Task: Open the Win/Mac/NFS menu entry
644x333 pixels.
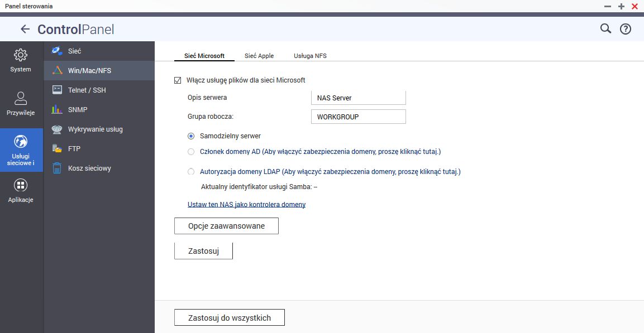Action: [99, 70]
